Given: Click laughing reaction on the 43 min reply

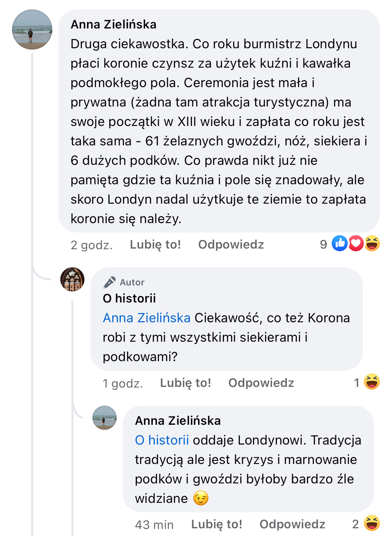Looking at the screenshot, I should tap(372, 523).
